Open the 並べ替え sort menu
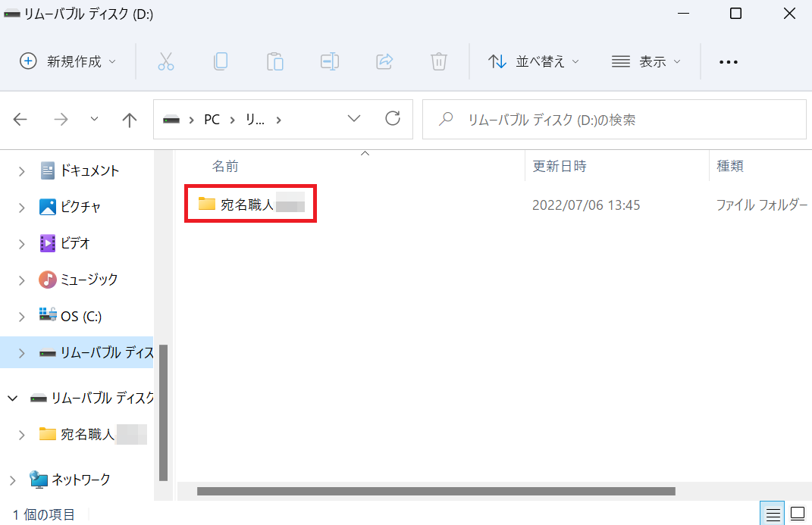The image size is (812, 525). click(x=534, y=61)
